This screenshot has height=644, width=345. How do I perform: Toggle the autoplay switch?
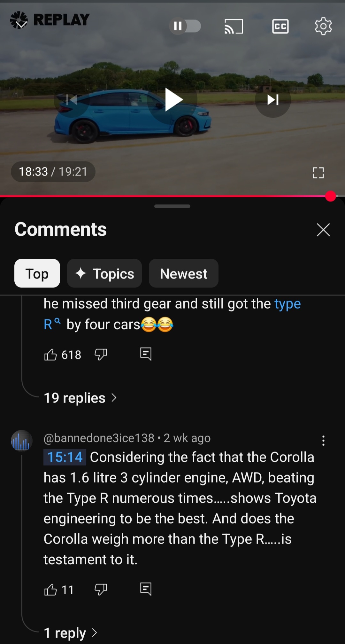(x=185, y=26)
